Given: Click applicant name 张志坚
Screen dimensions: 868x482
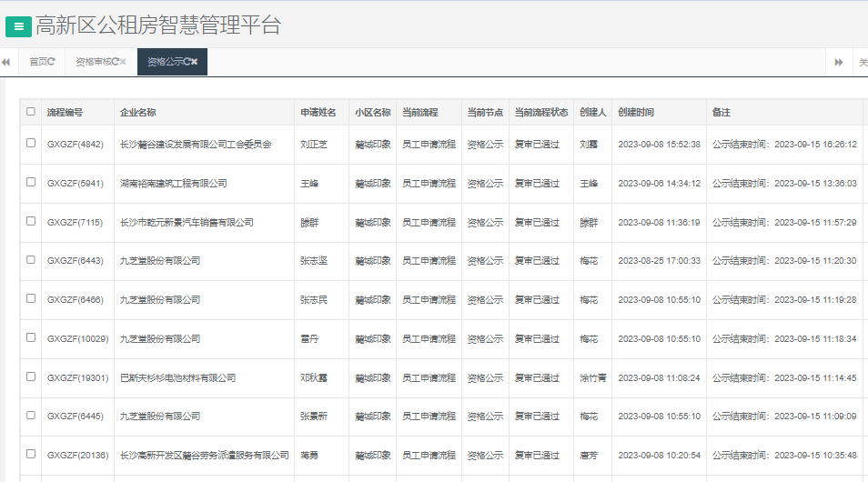Looking at the screenshot, I should 314,261.
